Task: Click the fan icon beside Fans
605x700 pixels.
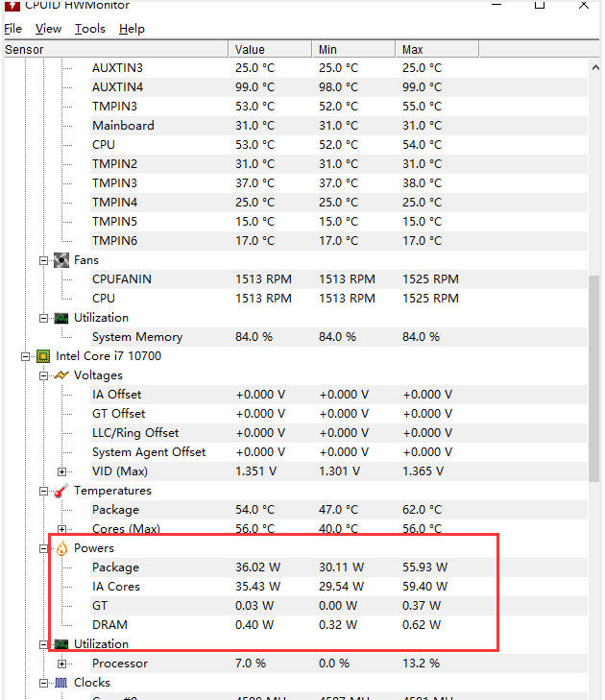Action: pos(61,260)
